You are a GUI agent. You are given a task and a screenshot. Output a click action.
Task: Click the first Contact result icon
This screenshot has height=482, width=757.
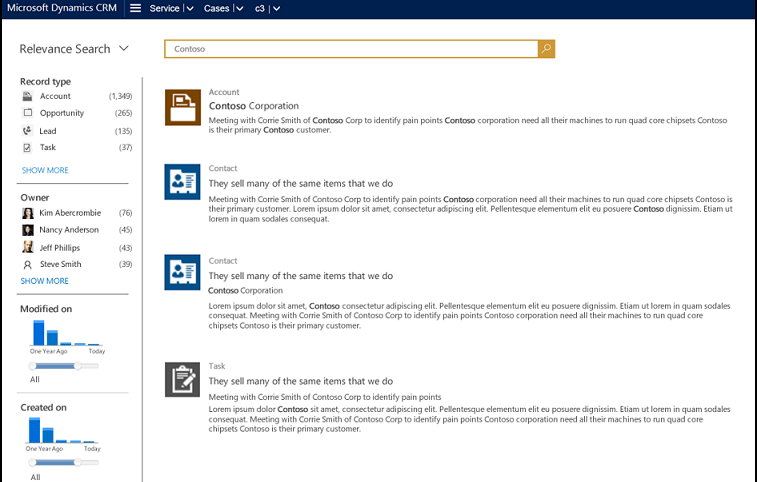[x=183, y=182]
